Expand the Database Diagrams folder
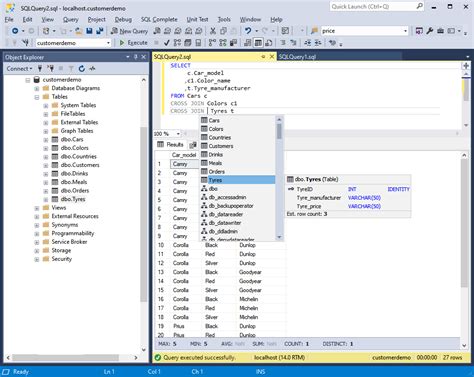Viewport: 474px width, 377px height. pos(37,88)
